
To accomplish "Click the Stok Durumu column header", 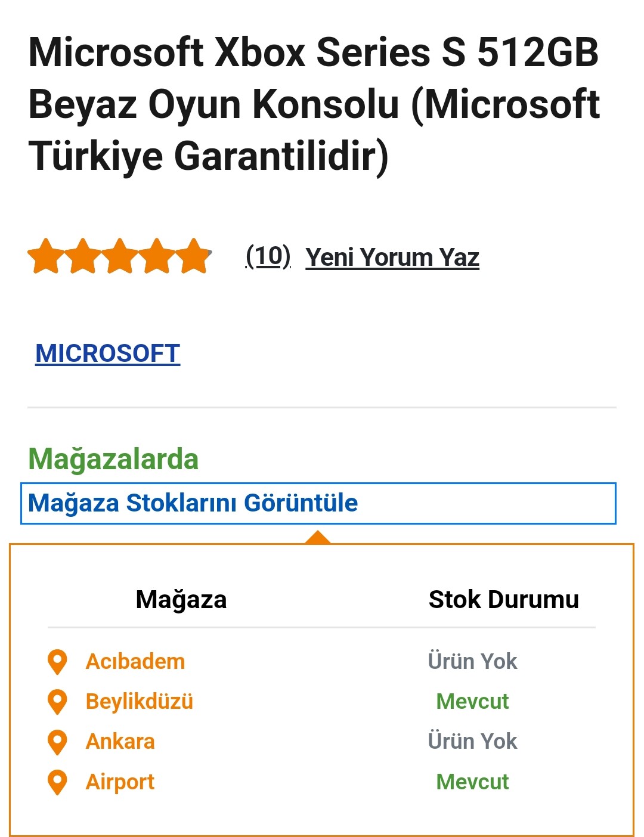I will tap(504, 600).
